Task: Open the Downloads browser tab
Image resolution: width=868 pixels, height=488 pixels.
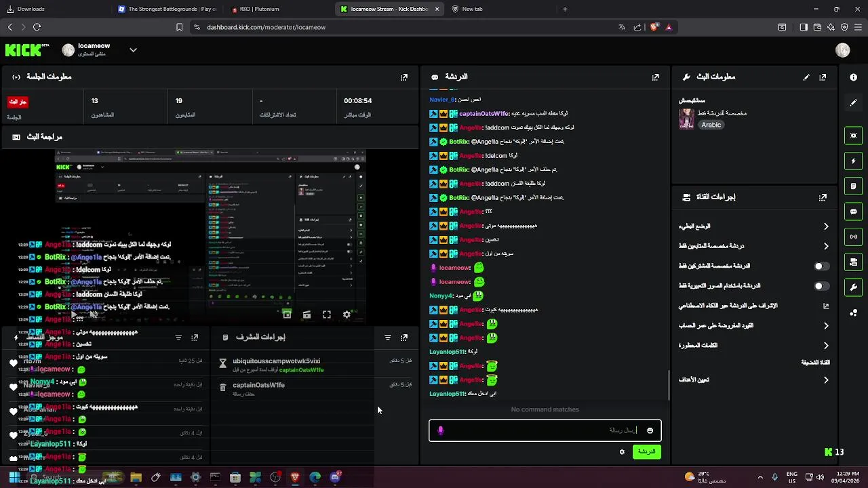Action: [x=56, y=9]
